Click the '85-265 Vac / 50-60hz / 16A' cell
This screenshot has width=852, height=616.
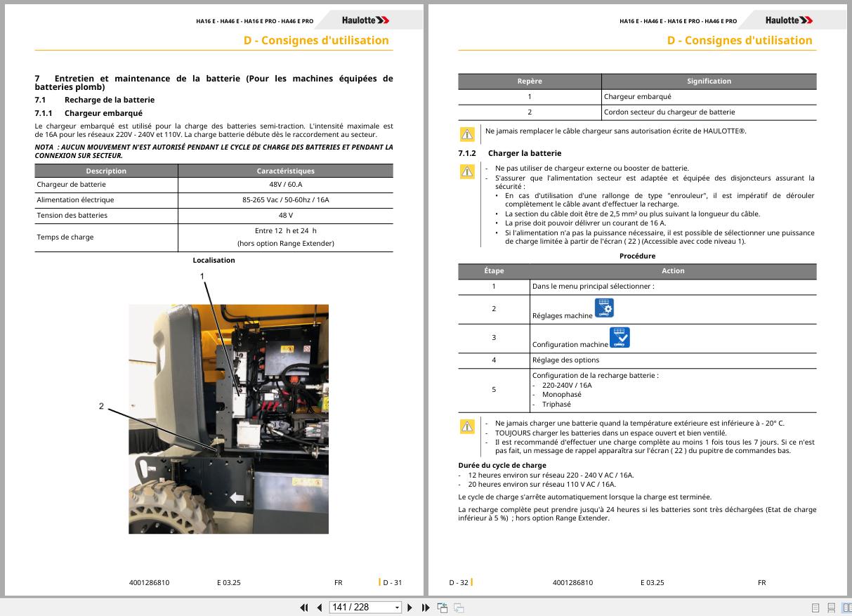coord(285,200)
